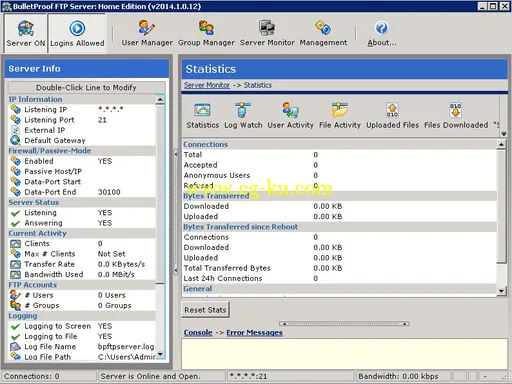Click the Transfer Rate row icon
Screen dimensions: 512x384
pyautogui.click(x=15, y=264)
